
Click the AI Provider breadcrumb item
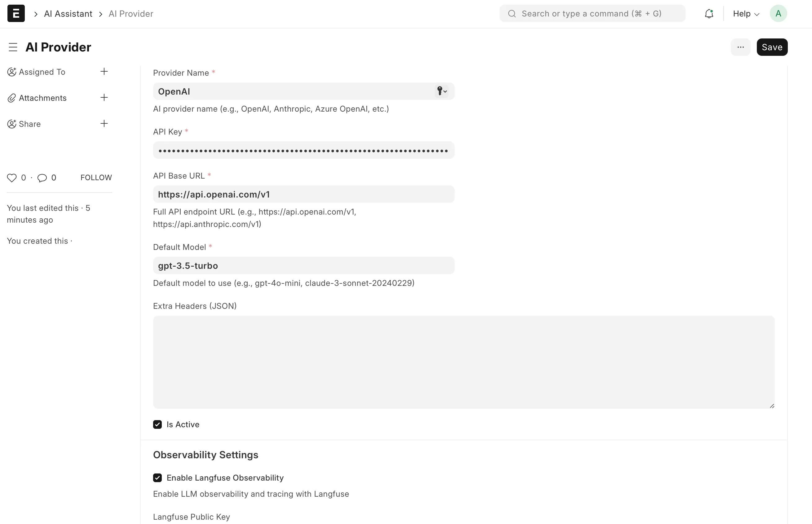(x=131, y=14)
